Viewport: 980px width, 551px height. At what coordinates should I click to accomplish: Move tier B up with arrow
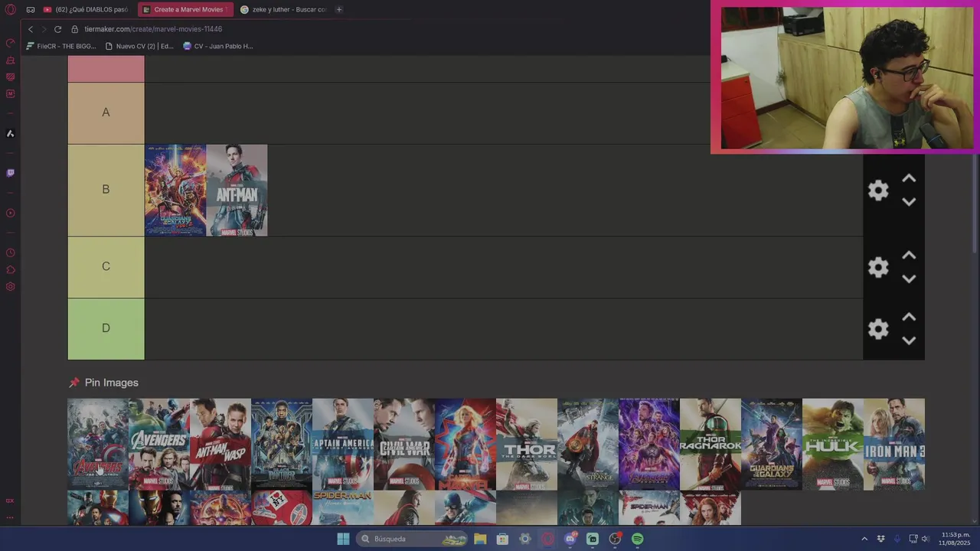coord(909,178)
